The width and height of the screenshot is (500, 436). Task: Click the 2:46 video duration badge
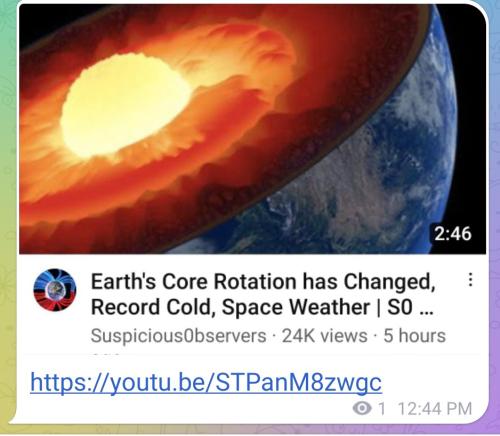[x=453, y=233]
